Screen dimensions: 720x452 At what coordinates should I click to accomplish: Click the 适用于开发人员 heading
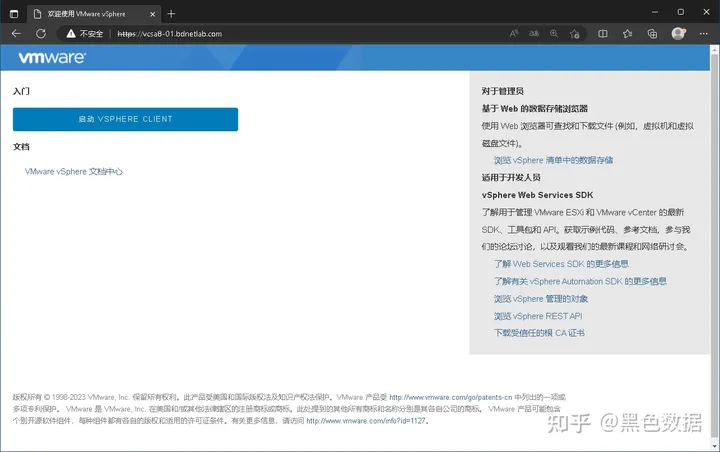[511, 177]
